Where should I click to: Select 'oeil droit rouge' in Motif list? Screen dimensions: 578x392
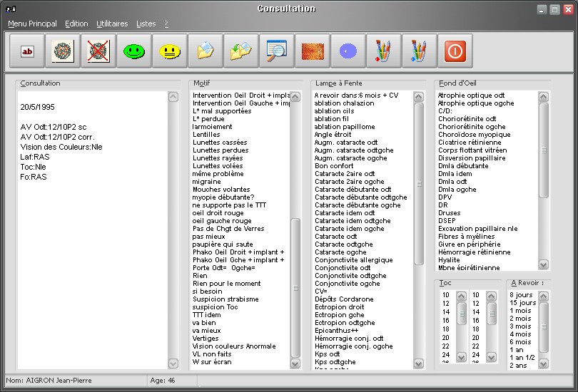[218, 213]
